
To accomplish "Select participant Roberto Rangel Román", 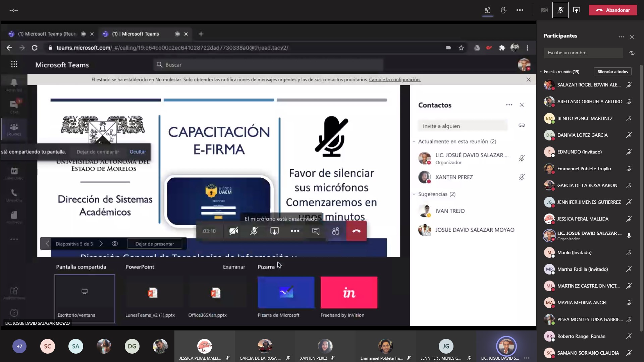I will (588, 336).
